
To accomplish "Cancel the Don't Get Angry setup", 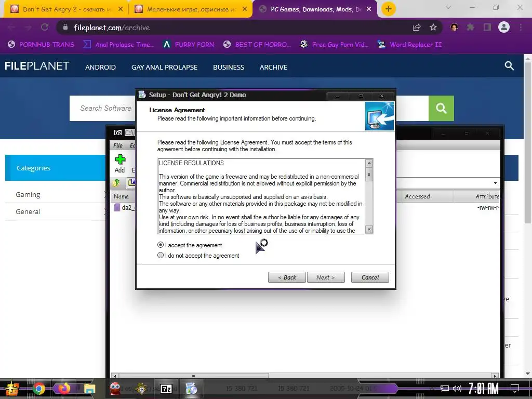I will [370, 277].
